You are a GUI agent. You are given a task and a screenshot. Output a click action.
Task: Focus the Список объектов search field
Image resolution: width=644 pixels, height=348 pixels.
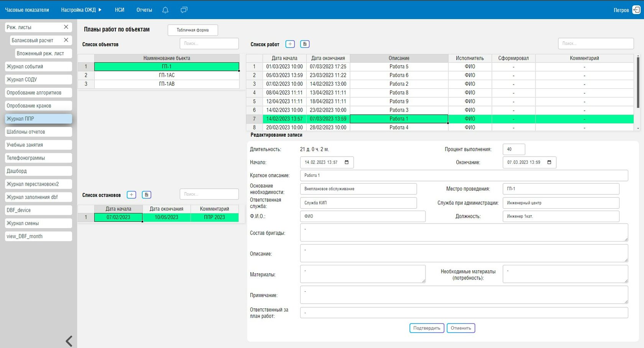tap(209, 43)
